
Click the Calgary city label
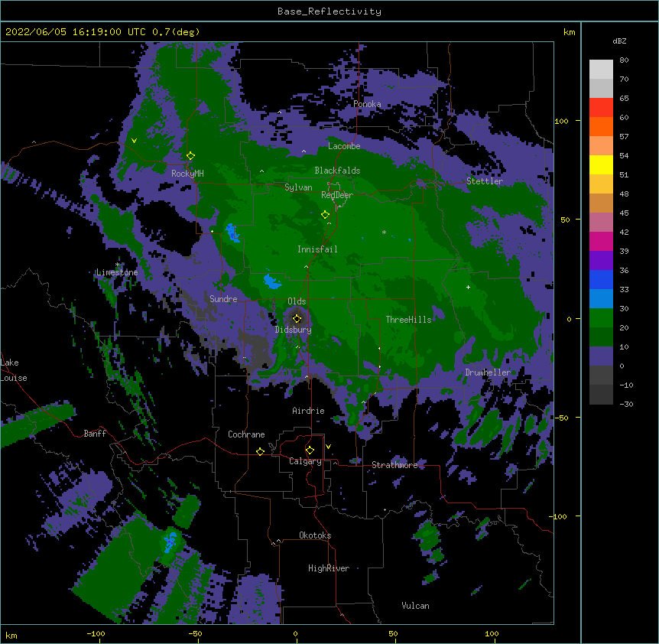(x=306, y=461)
